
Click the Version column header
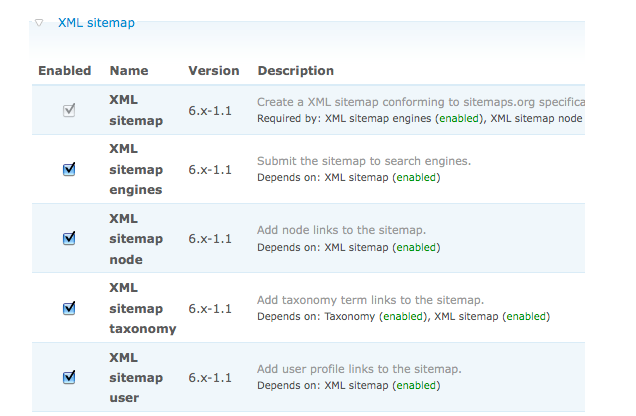[x=214, y=71]
